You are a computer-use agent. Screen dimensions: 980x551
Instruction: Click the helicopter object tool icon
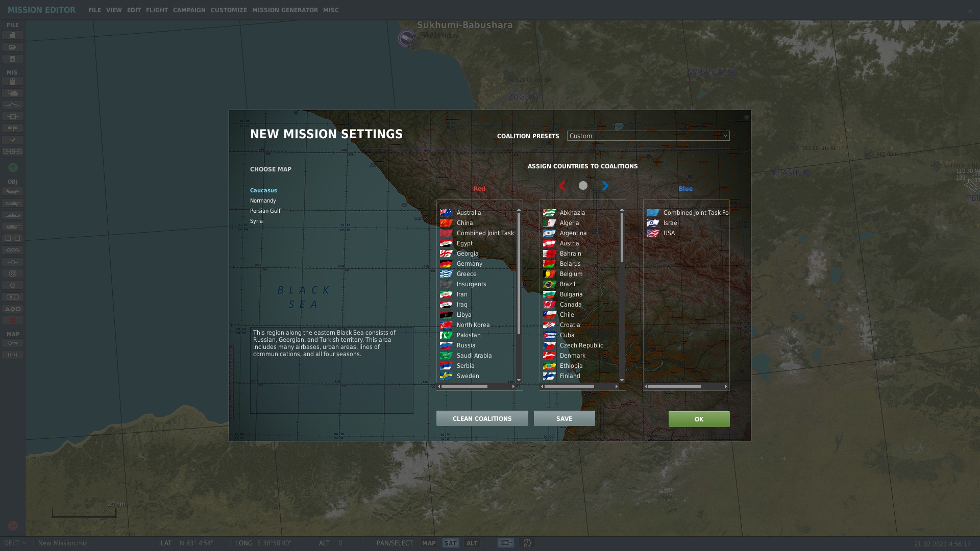click(x=13, y=204)
